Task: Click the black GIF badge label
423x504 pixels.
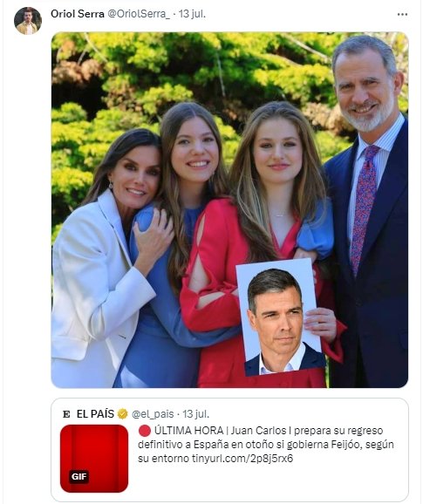Action: (x=79, y=476)
